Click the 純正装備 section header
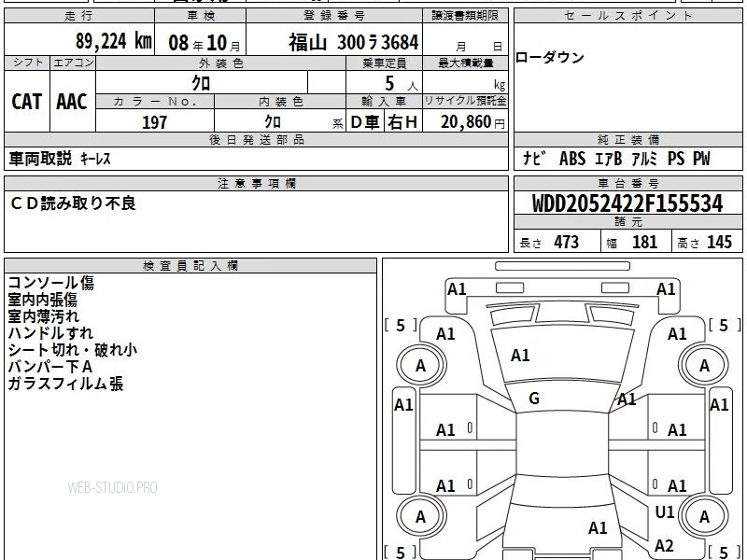The width and height of the screenshot is (747, 560). (x=627, y=139)
